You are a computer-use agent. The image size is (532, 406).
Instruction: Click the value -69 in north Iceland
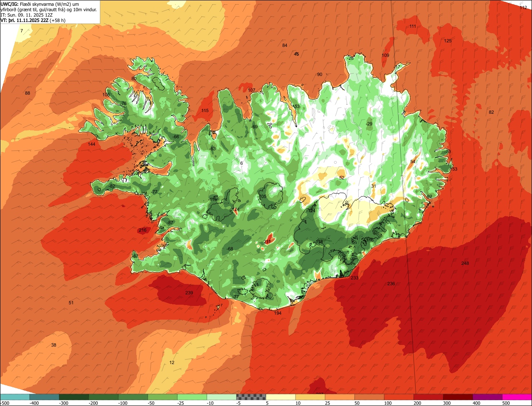[x=254, y=127]
